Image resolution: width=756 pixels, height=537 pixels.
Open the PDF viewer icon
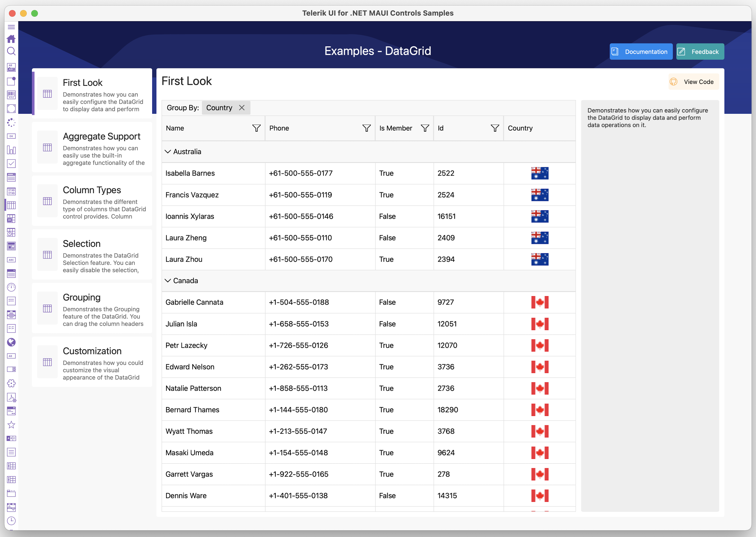tap(11, 398)
